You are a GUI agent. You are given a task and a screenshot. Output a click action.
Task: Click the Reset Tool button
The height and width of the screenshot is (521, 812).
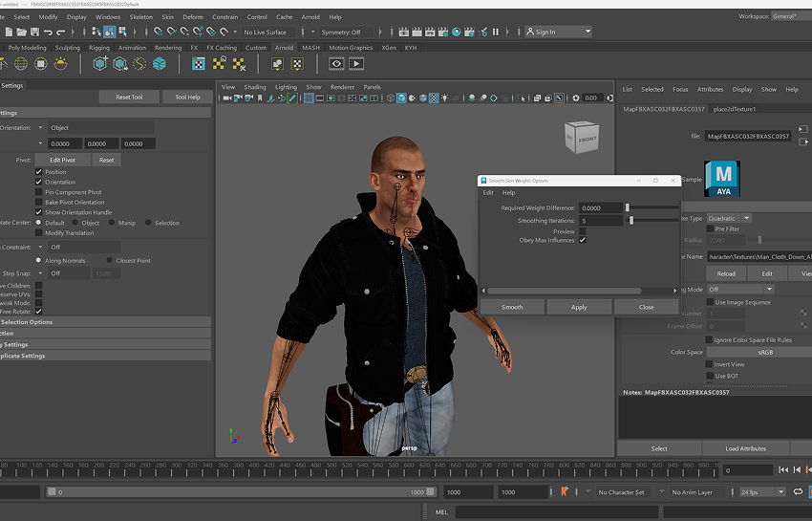click(x=129, y=97)
